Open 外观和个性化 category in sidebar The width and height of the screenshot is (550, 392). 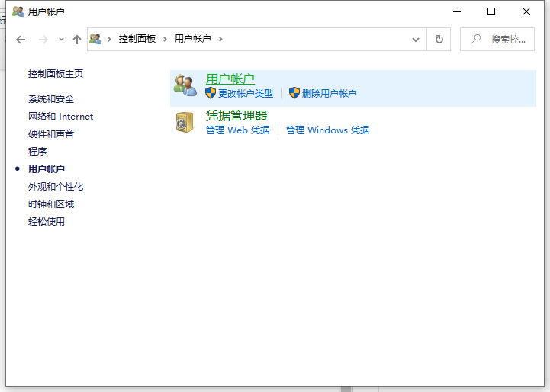tap(56, 187)
